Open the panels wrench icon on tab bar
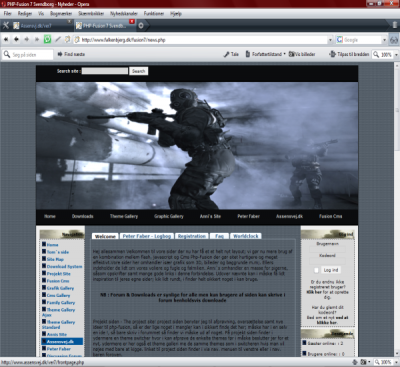 point(6,25)
